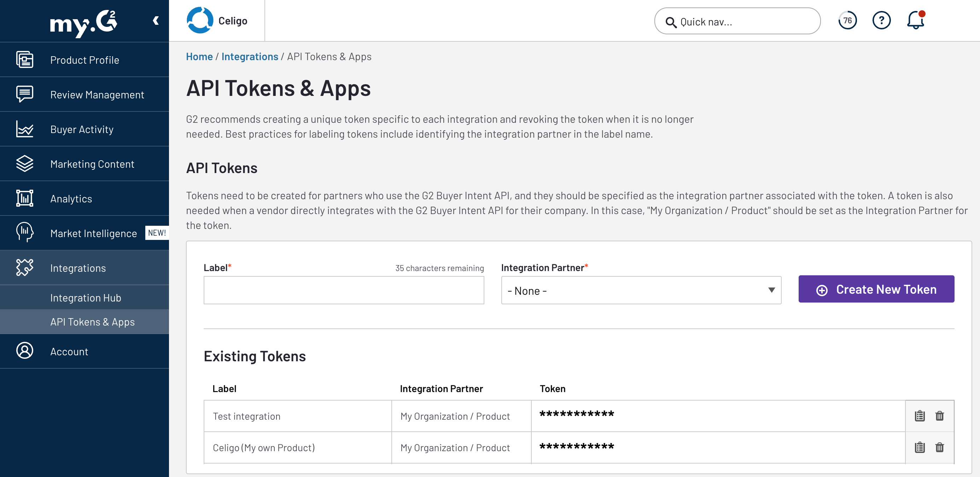Delete the Test integration token
The image size is (980, 477).
pyautogui.click(x=939, y=416)
